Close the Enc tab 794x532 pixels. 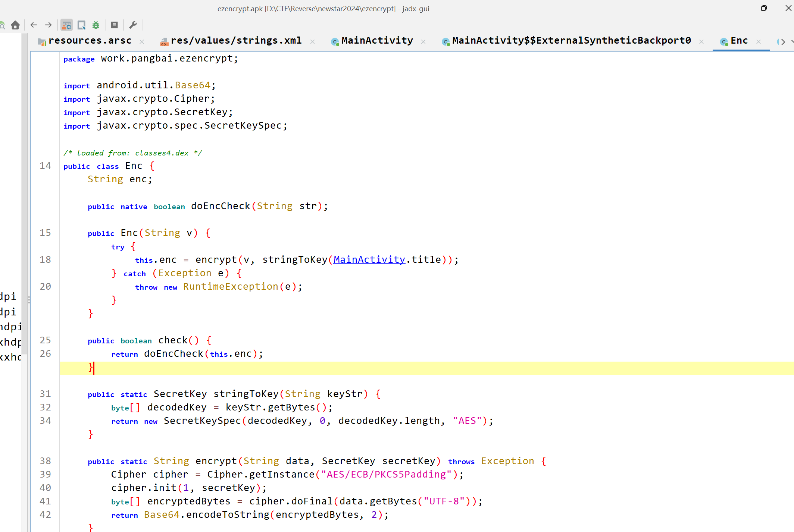pos(759,42)
